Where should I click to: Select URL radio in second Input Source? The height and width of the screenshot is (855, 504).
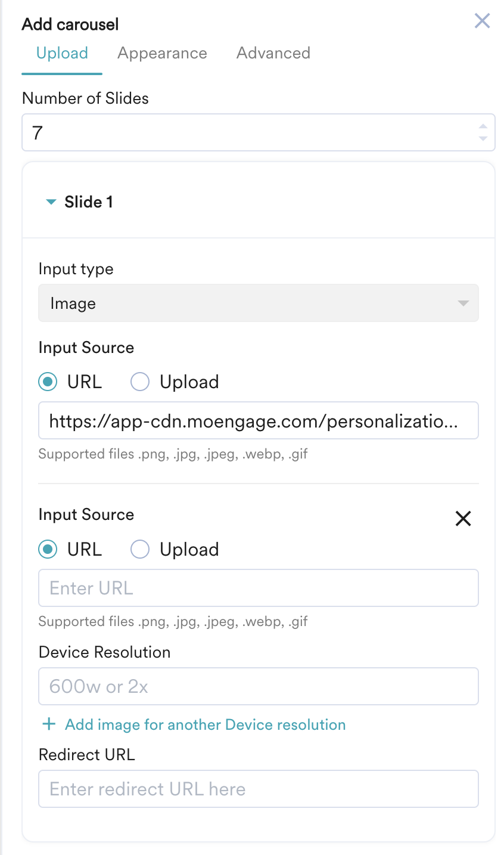tap(48, 549)
